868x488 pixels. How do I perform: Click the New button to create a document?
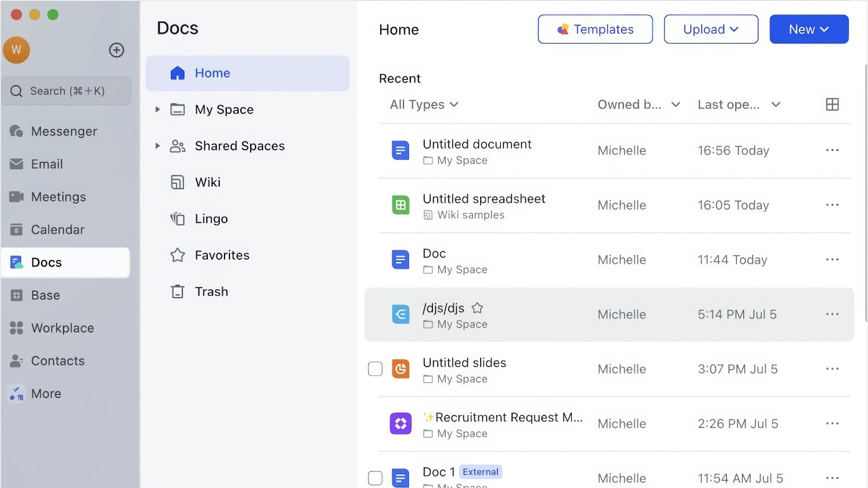point(808,29)
